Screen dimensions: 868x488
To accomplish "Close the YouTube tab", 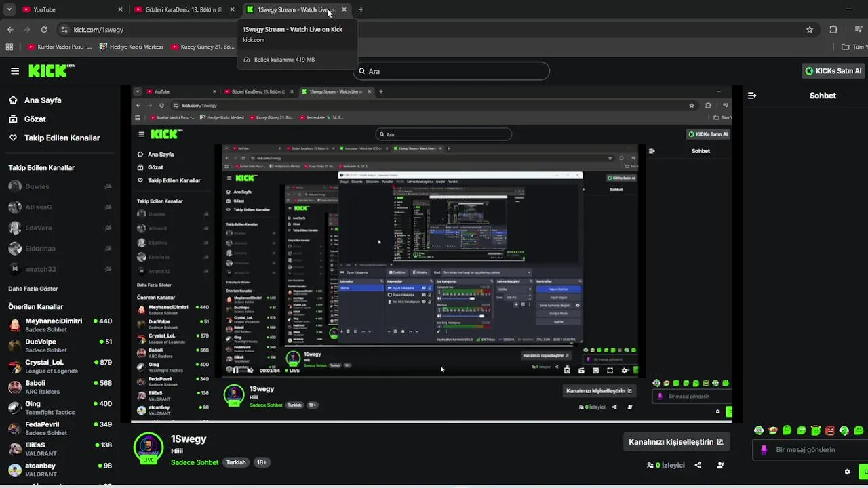I will 120,9.
